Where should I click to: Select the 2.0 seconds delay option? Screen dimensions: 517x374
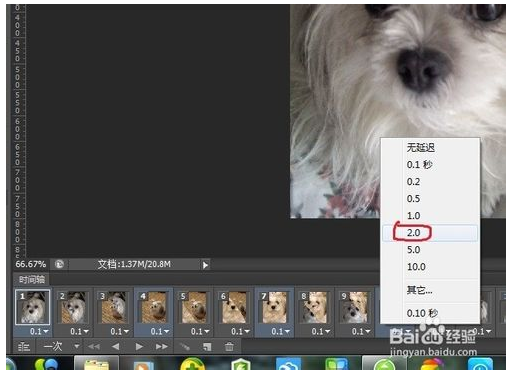430,233
